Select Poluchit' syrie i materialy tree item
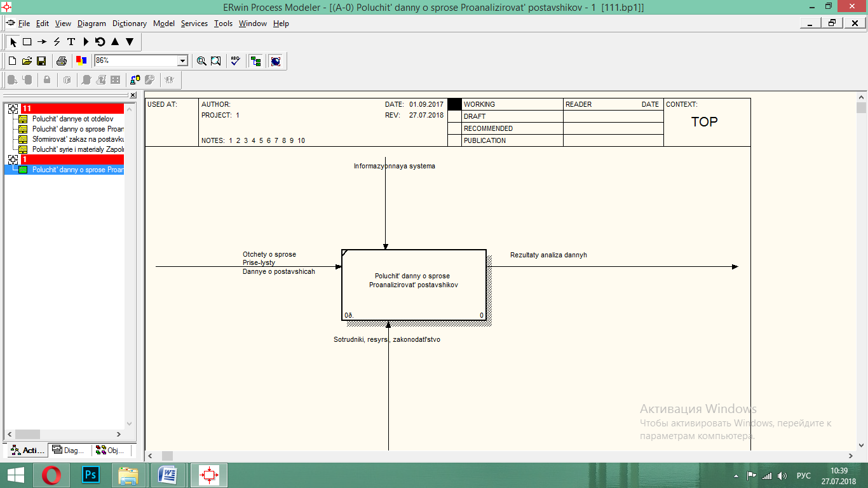This screenshot has width=868, height=488. [x=78, y=149]
